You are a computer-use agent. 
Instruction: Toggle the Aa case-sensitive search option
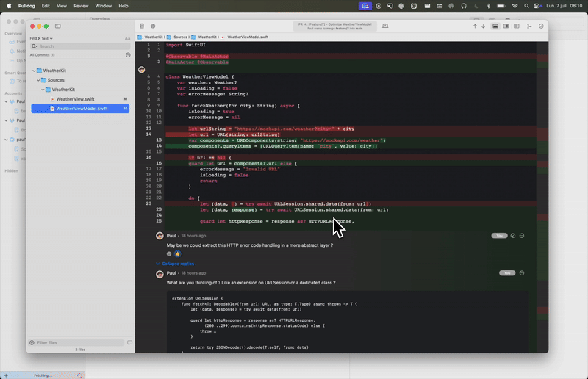pyautogui.click(x=127, y=39)
